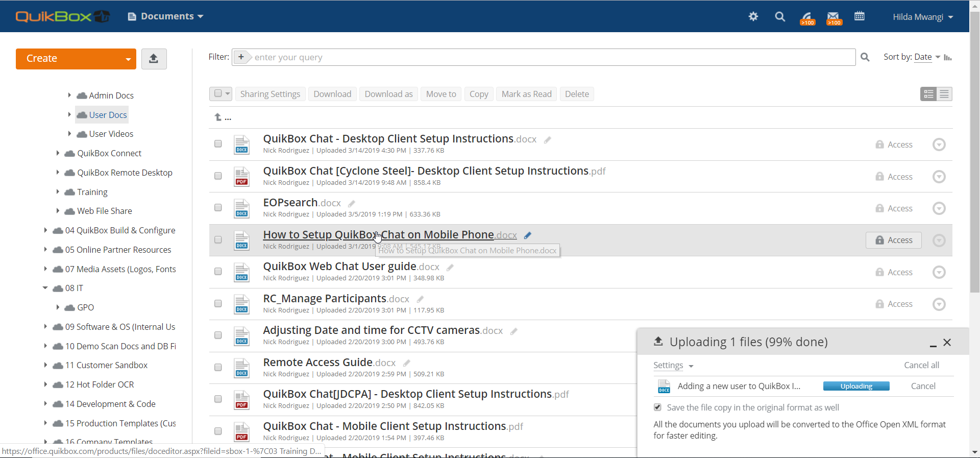Switch to compact list view icon

coord(944,94)
